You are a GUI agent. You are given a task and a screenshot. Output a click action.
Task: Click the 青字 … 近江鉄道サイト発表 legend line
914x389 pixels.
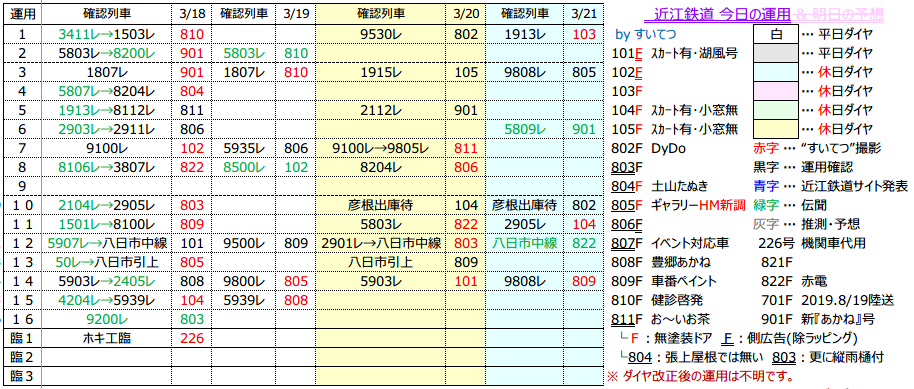click(x=831, y=186)
